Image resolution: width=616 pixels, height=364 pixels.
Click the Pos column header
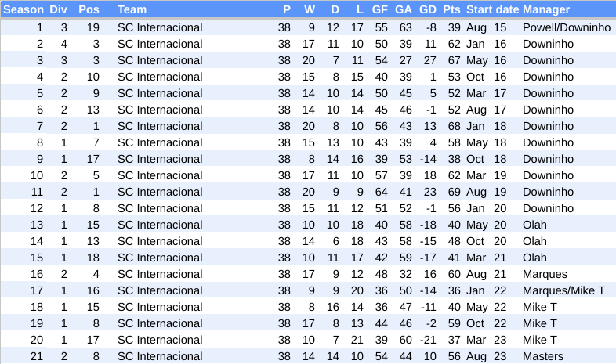pyautogui.click(x=89, y=9)
